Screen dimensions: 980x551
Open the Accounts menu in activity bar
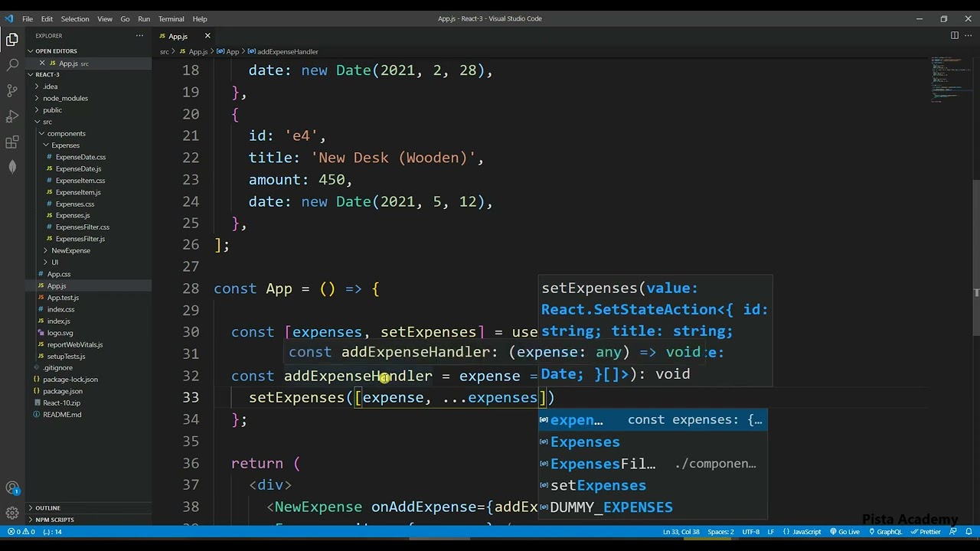tap(12, 488)
